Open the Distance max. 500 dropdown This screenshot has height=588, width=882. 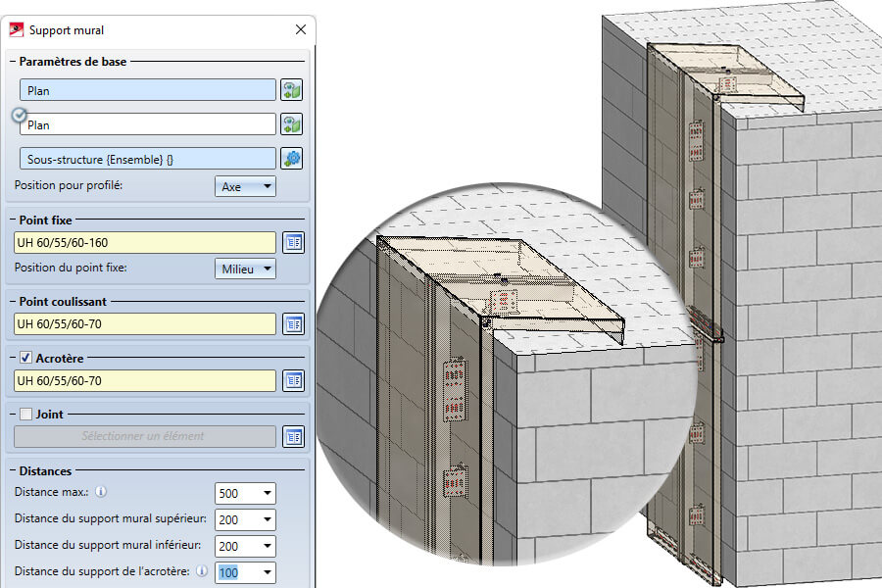click(x=245, y=494)
